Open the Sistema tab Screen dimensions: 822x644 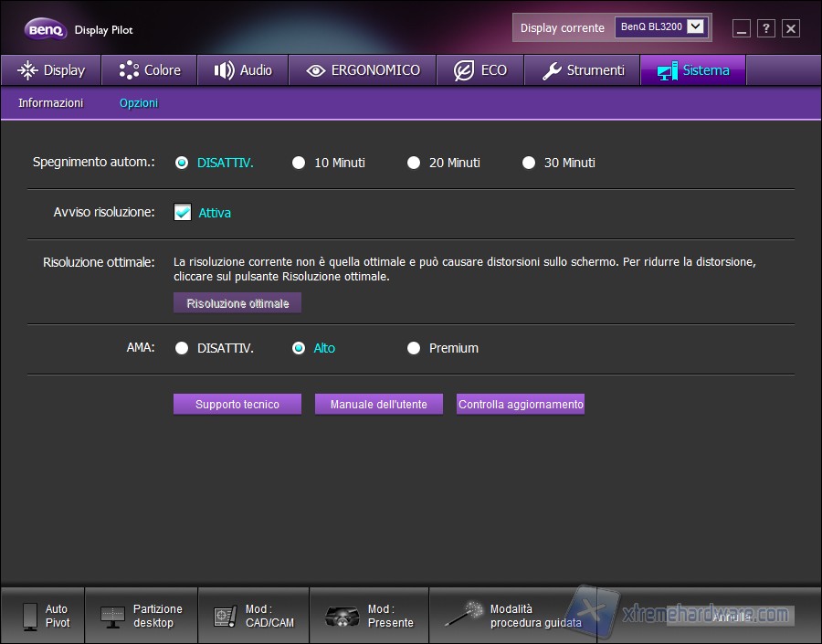pyautogui.click(x=692, y=69)
